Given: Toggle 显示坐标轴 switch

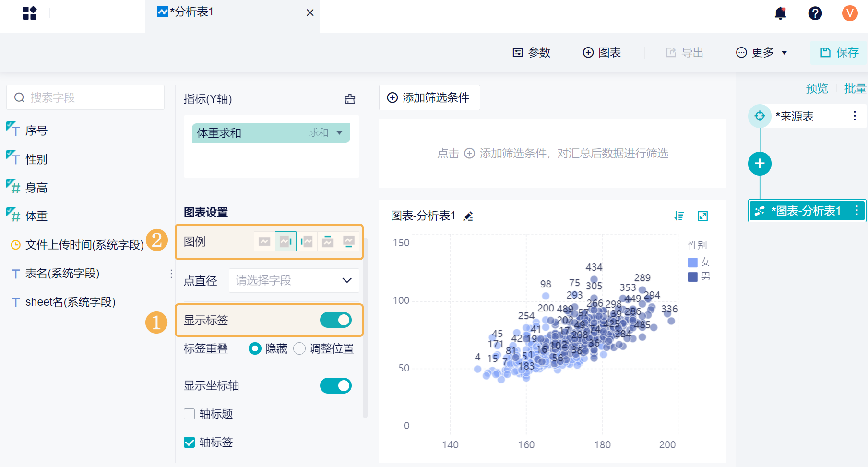Looking at the screenshot, I should point(336,385).
